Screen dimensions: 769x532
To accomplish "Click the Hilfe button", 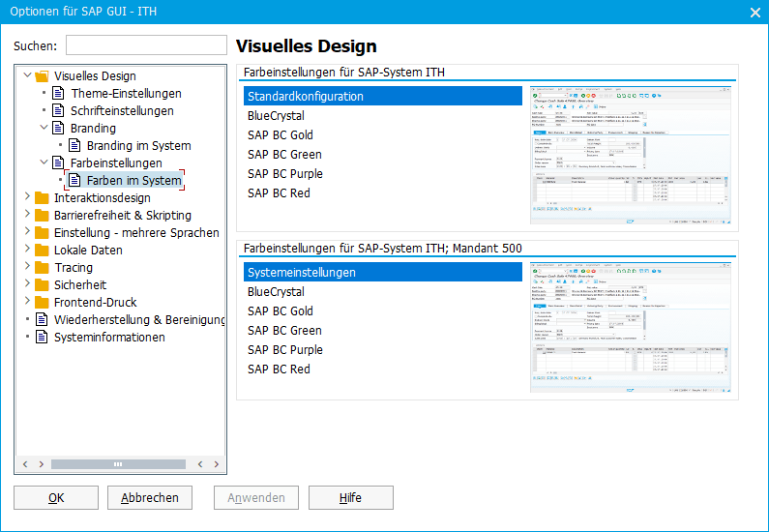I will pos(351,498).
